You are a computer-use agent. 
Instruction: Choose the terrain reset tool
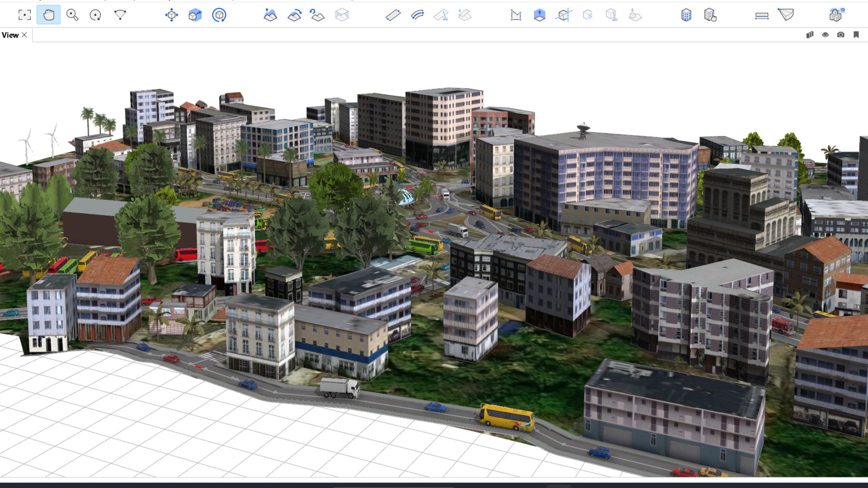(317, 15)
